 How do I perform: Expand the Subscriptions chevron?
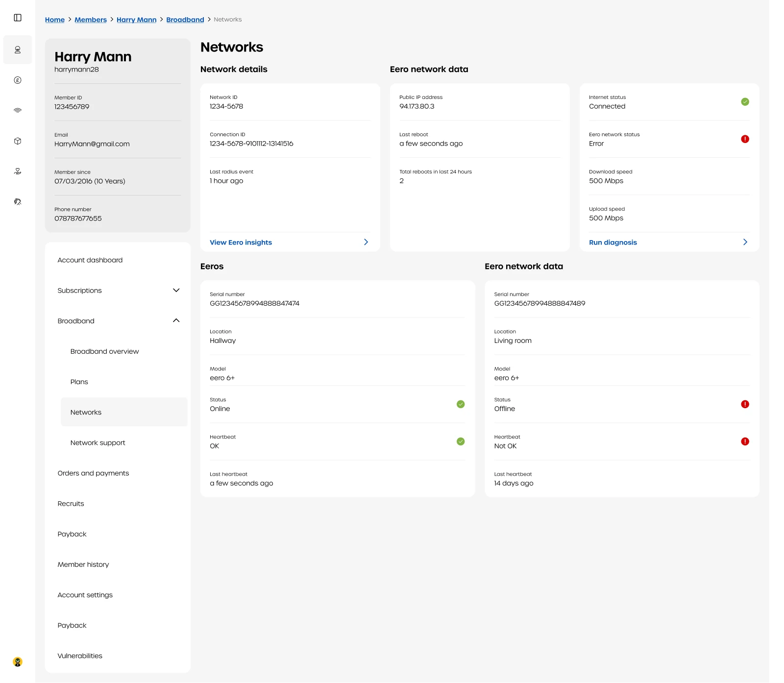point(176,291)
